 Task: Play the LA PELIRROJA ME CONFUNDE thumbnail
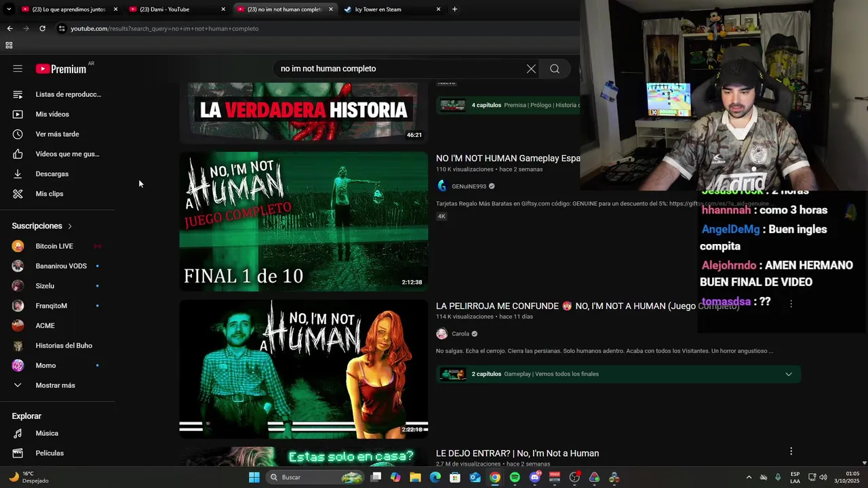pyautogui.click(x=304, y=369)
